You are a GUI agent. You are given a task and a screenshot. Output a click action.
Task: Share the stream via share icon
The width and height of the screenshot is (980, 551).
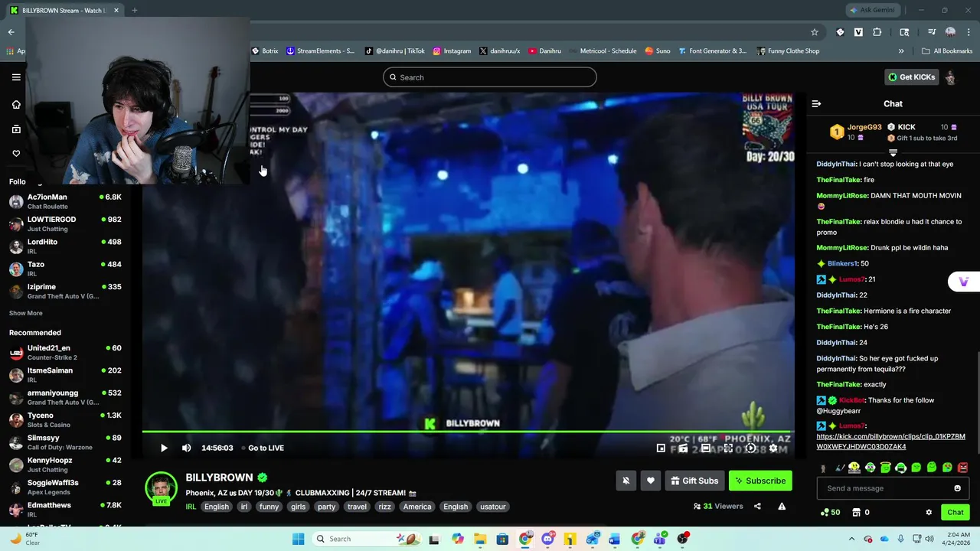pyautogui.click(x=757, y=506)
